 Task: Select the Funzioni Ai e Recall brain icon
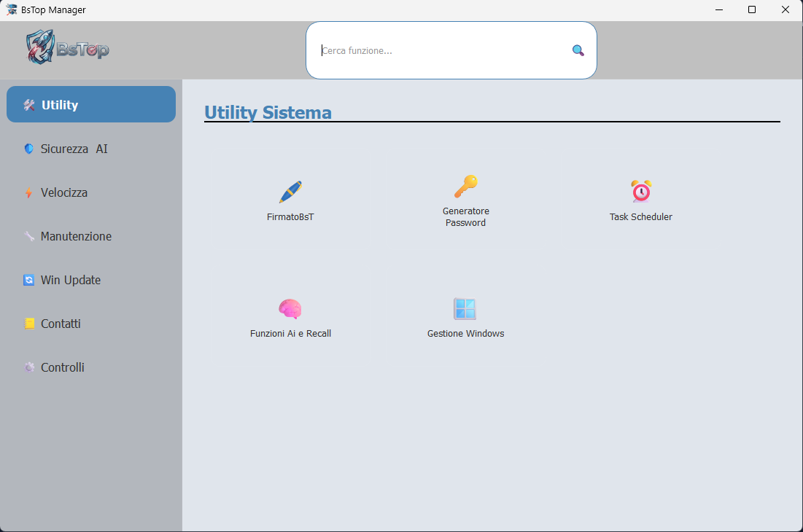coord(290,308)
